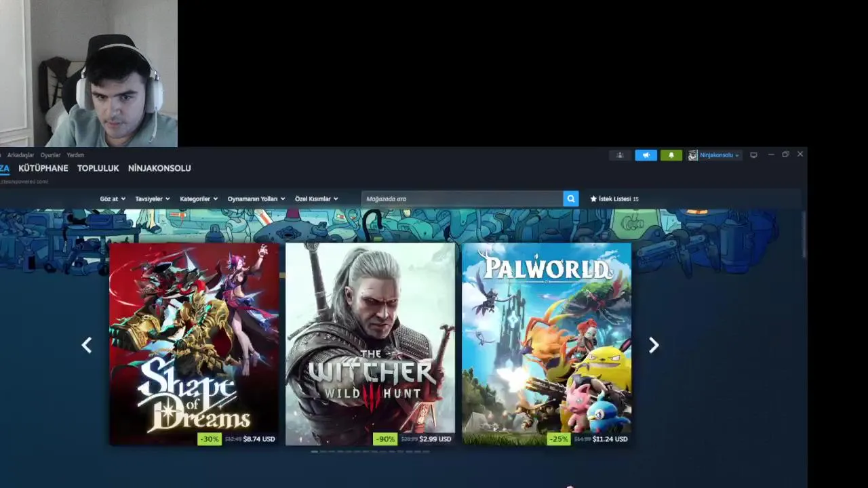
Task: Click the -25% discount badge
Action: 559,439
